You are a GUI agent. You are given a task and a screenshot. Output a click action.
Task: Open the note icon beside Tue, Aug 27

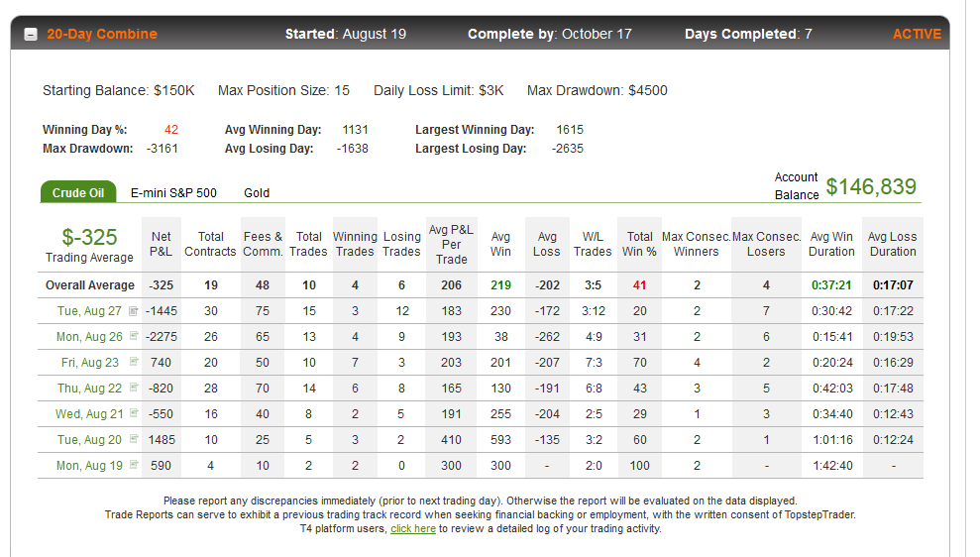point(133,310)
